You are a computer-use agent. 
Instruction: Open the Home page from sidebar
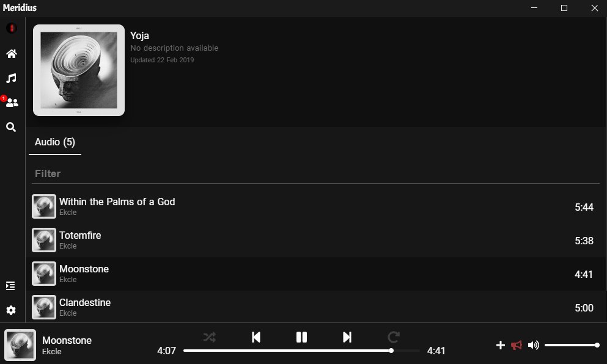click(11, 54)
